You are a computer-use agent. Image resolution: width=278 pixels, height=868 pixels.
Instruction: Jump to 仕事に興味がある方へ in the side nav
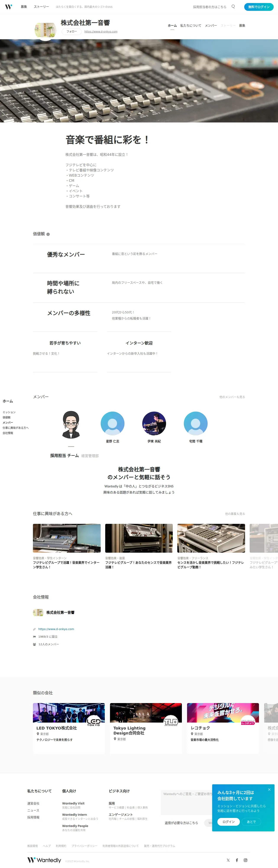[x=16, y=428]
